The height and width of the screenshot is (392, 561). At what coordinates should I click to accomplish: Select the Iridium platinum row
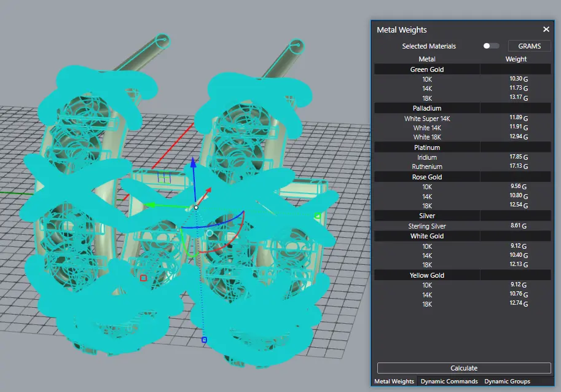point(427,157)
